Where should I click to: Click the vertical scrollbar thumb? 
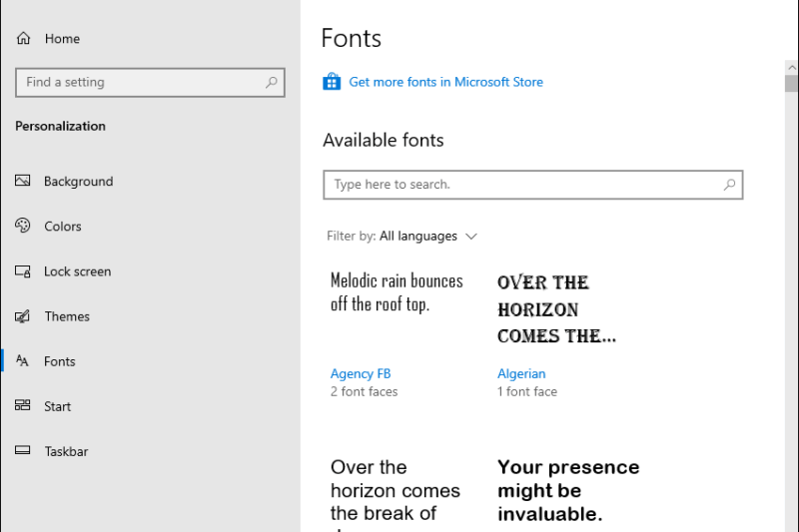click(791, 84)
